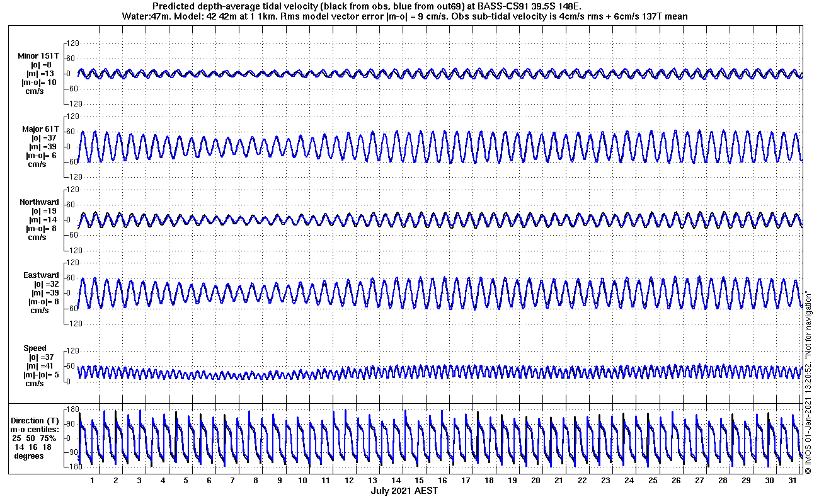Click the '|m| =41' value under Speed
Screen dimensions: 819x504
click(41, 366)
